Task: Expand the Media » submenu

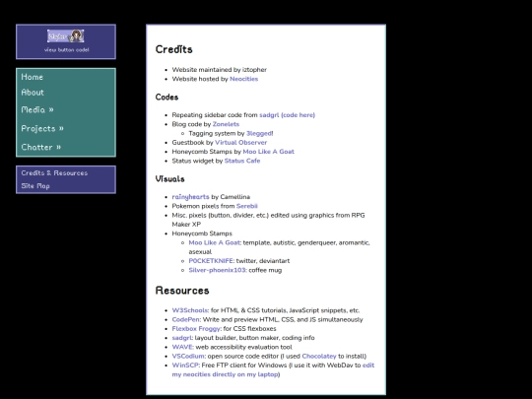Action: pos(37,109)
